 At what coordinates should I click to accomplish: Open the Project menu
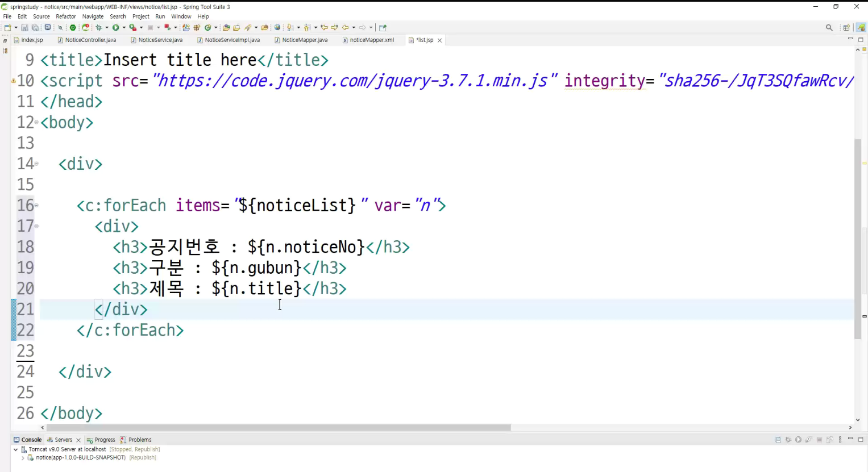[x=141, y=16]
